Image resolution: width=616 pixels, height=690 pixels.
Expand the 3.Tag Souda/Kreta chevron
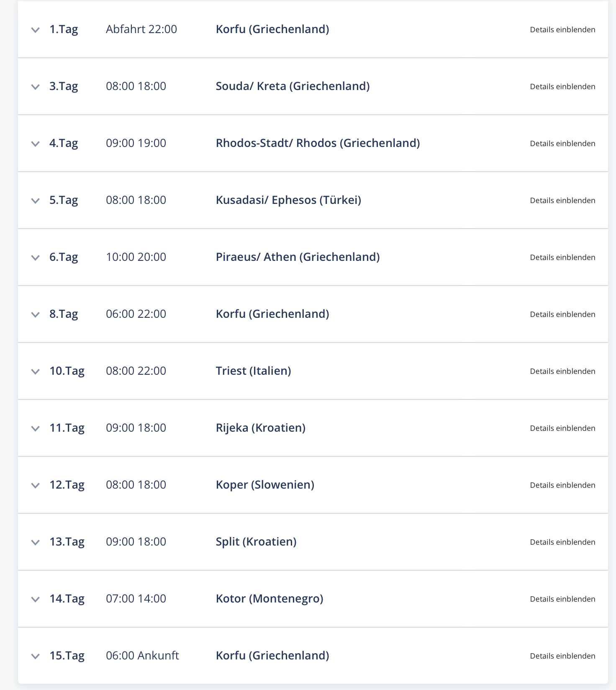36,87
